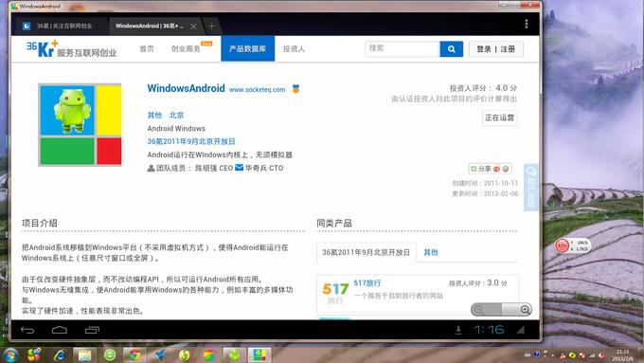This screenshot has height=363, width=644.
Task: Open the 北京 location tag link
Action: tap(176, 115)
